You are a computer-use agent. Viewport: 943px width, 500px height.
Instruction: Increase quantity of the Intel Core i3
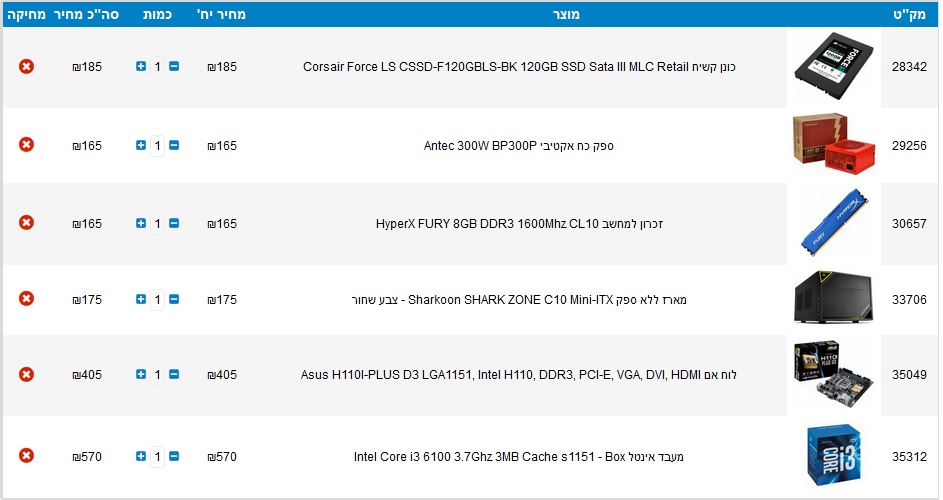click(x=141, y=456)
